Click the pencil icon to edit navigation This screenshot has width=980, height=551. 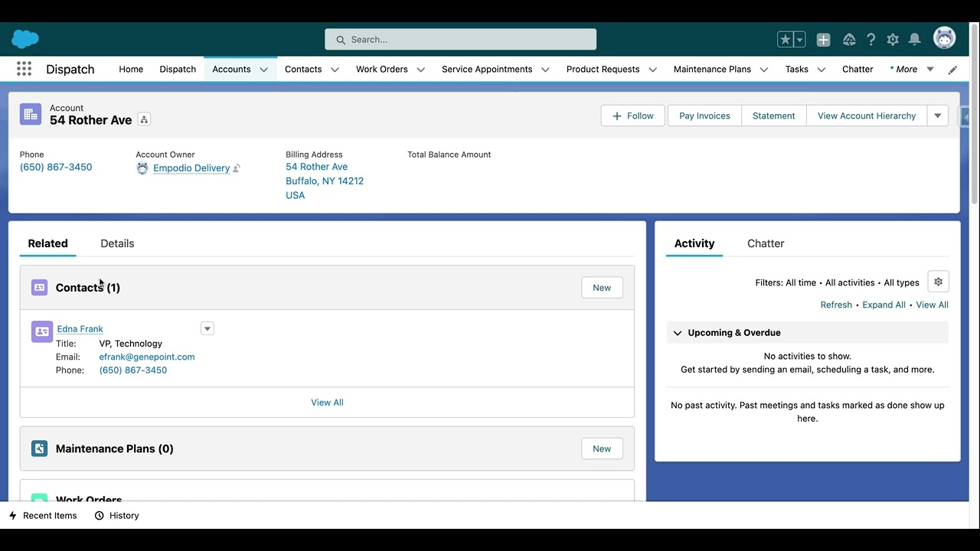point(952,70)
